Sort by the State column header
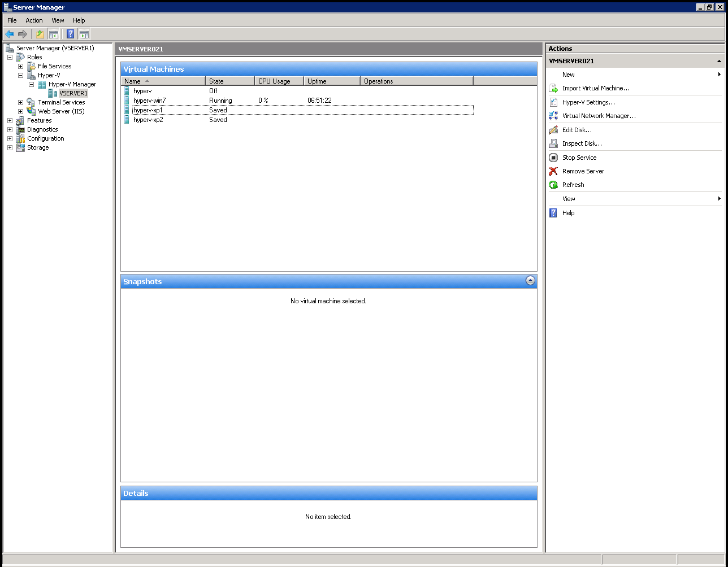The image size is (728, 567). (230, 81)
